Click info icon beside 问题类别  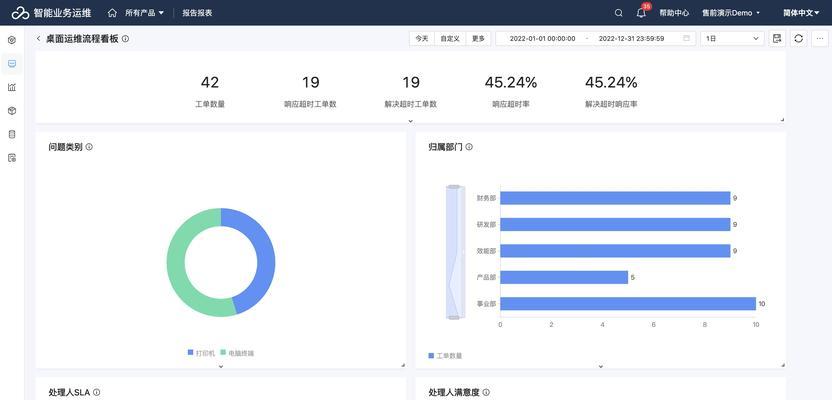89,147
